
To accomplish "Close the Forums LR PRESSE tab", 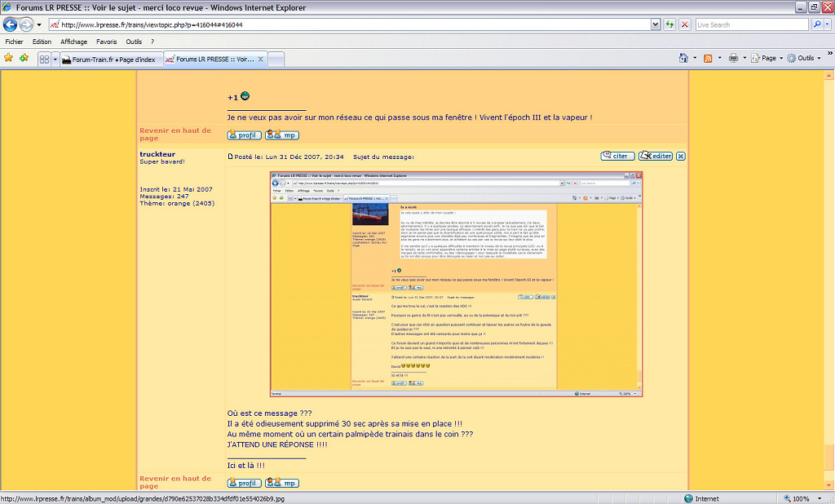I will (x=260, y=60).
